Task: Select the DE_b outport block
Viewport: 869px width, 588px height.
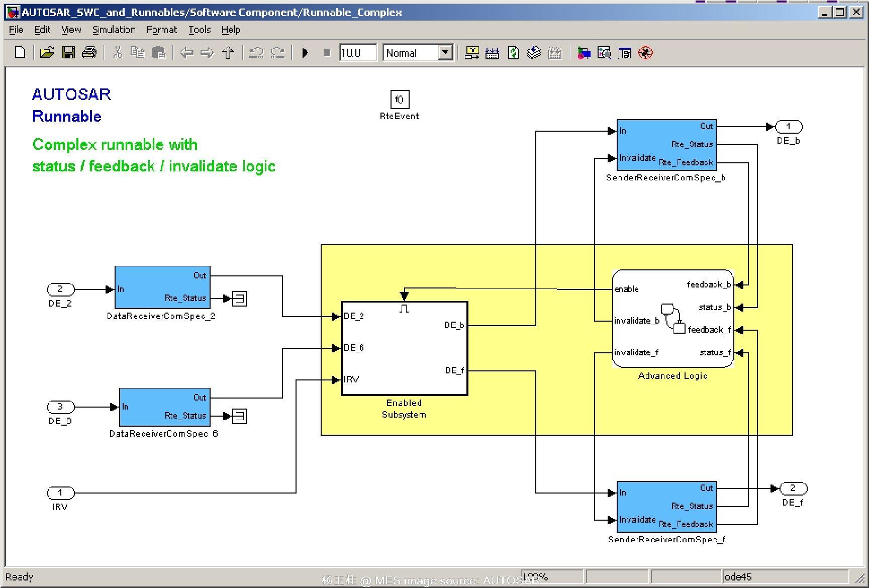Action: coord(789,127)
